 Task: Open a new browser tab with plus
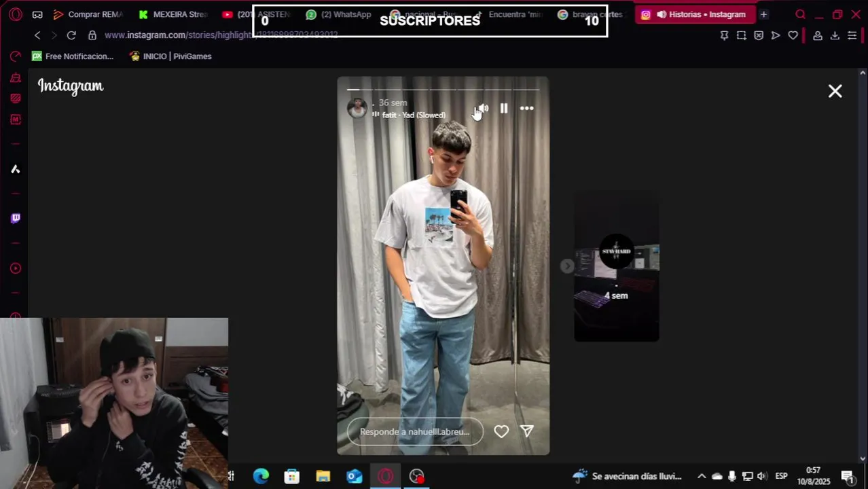(763, 14)
